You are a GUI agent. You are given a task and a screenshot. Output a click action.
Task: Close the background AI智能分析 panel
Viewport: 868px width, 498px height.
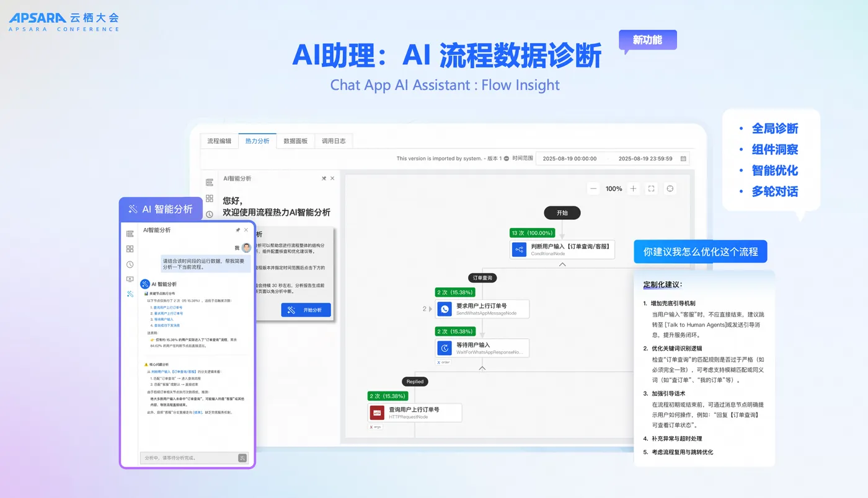(x=332, y=178)
